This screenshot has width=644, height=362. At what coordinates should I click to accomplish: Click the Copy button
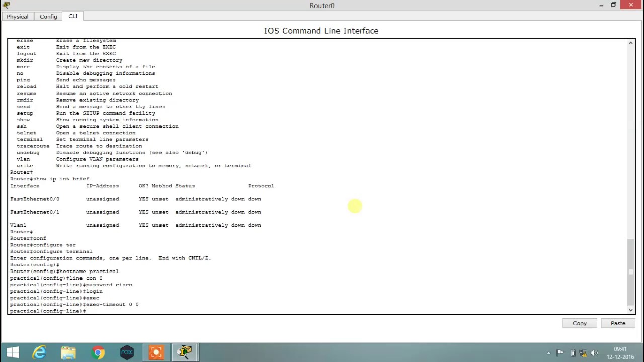pos(580,323)
